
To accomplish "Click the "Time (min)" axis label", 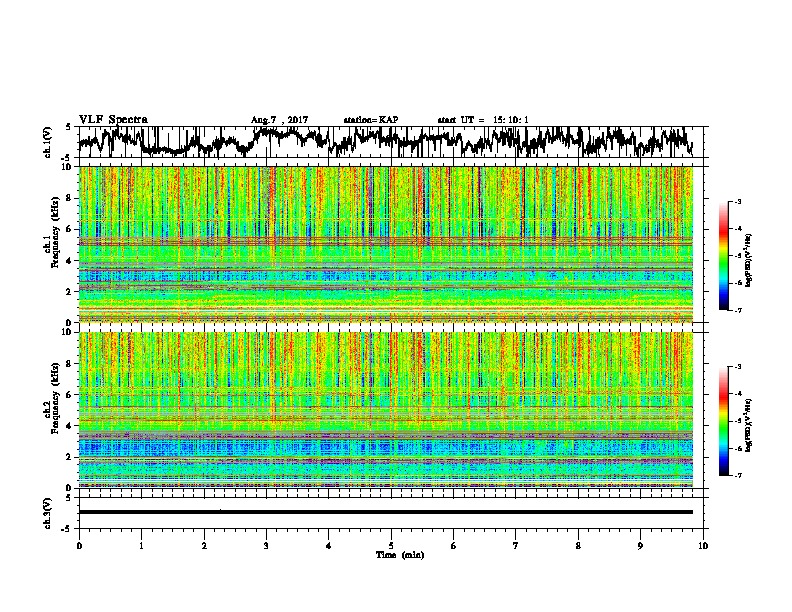I will coord(400,555).
